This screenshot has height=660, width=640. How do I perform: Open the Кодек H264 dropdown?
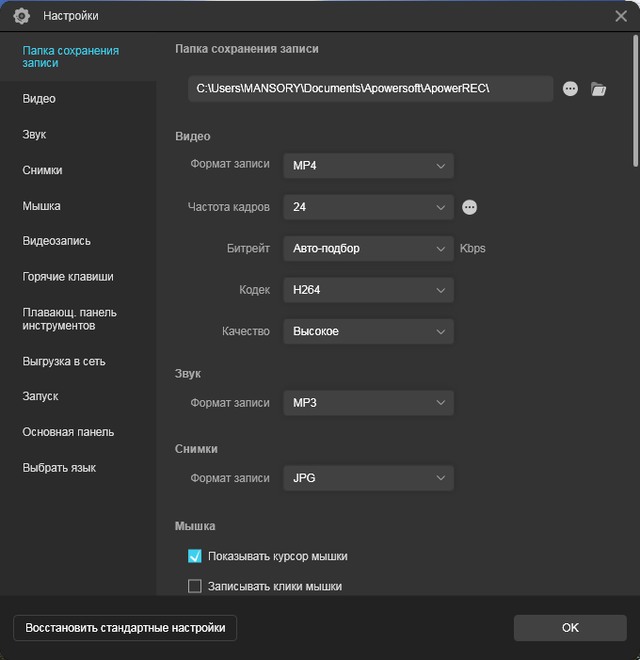(x=368, y=290)
